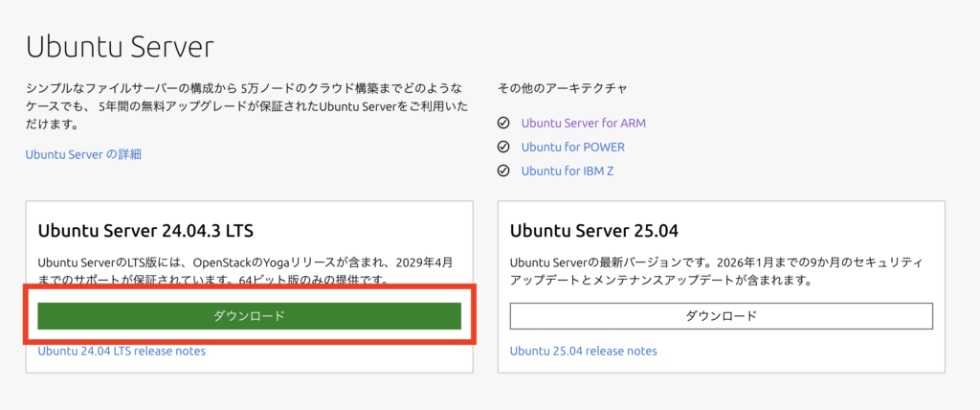This screenshot has width=980, height=410.
Task: Open the Ubuntu Server の詳細 link
Action: click(x=83, y=154)
